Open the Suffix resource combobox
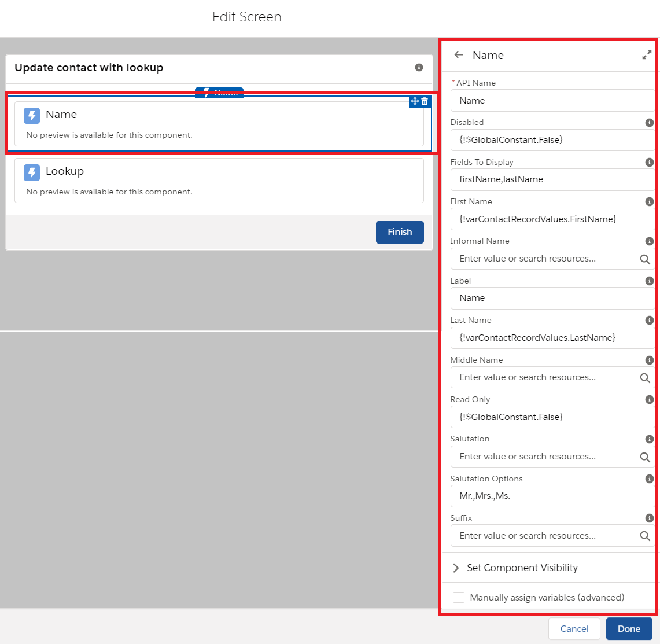This screenshot has width=660, height=644. 552,535
